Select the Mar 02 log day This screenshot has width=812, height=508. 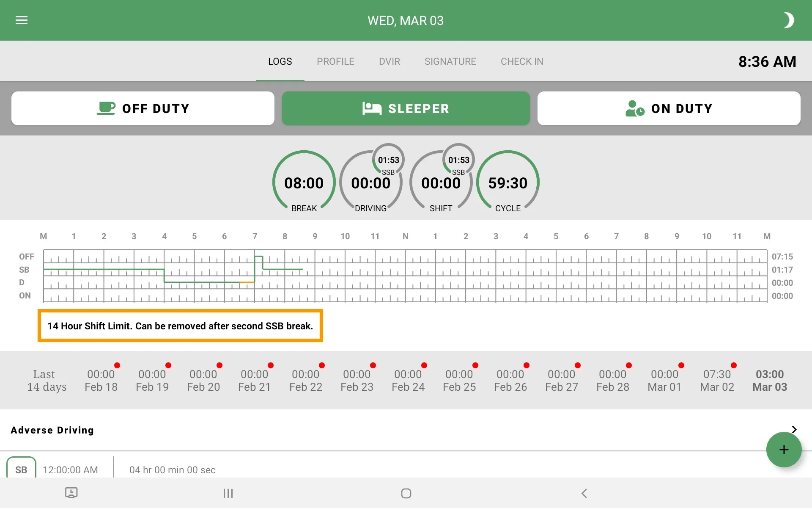point(717,380)
